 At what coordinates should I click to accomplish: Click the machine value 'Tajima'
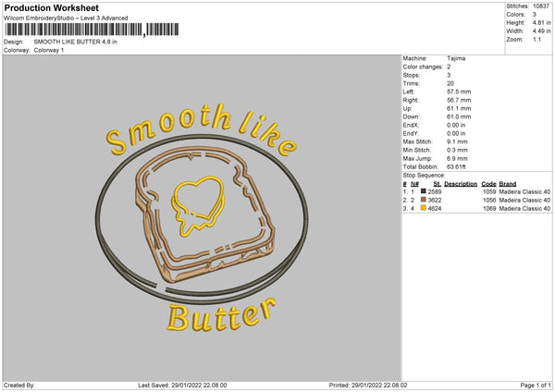click(456, 58)
